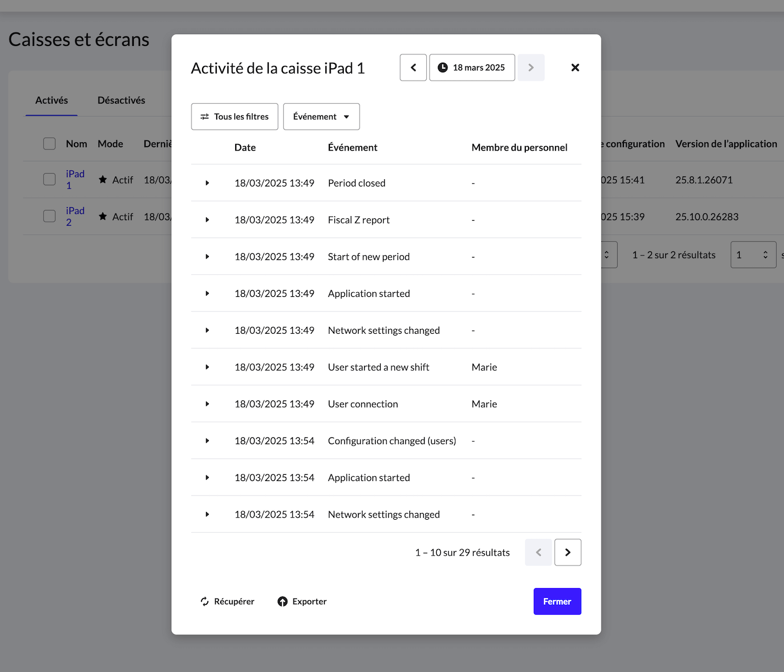Expand the User started a new shift row

point(207,367)
